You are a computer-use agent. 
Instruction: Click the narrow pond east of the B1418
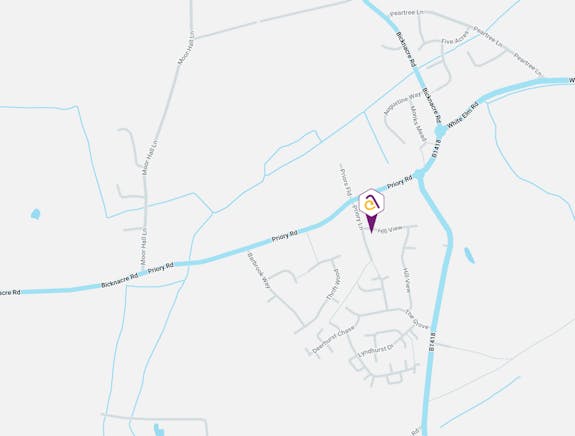(x=469, y=255)
